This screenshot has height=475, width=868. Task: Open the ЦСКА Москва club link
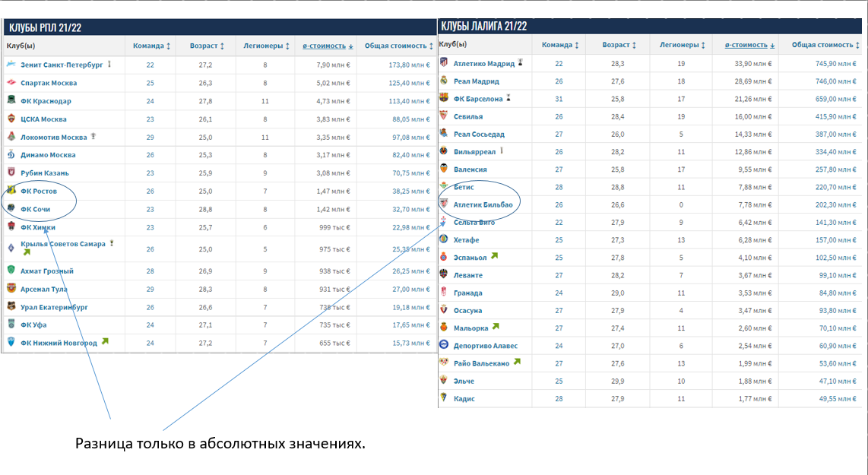pyautogui.click(x=43, y=119)
